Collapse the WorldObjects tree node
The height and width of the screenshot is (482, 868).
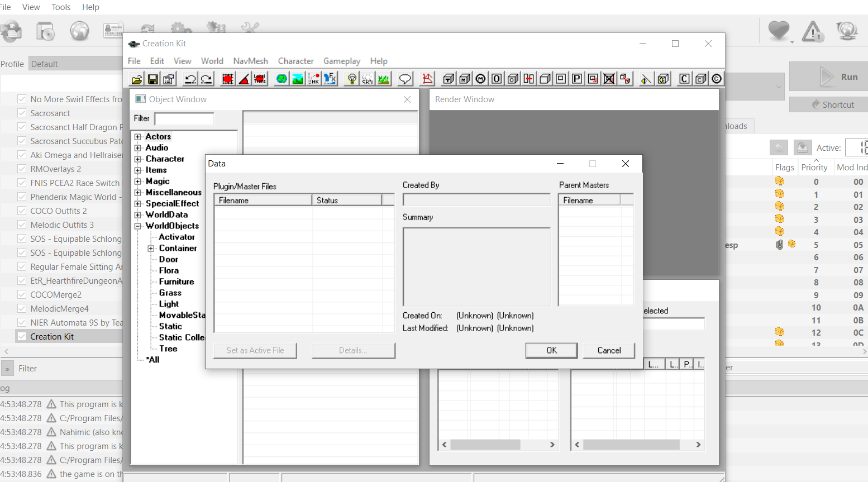[137, 226]
